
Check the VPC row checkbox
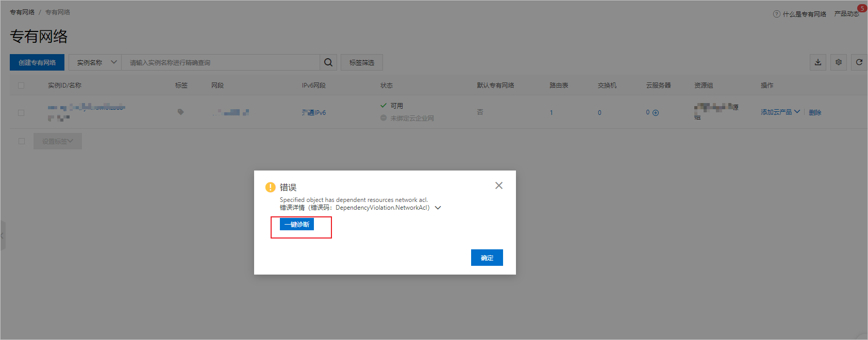tap(21, 112)
